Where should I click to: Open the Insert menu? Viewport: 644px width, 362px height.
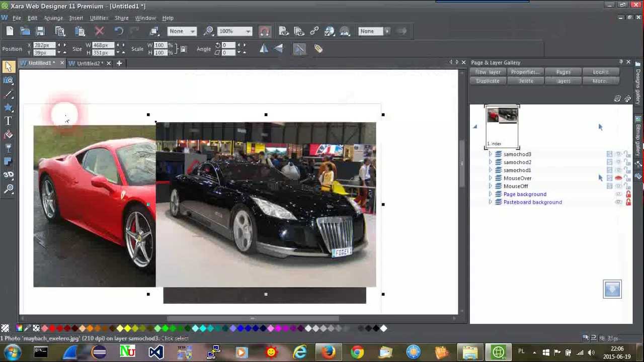click(x=76, y=18)
